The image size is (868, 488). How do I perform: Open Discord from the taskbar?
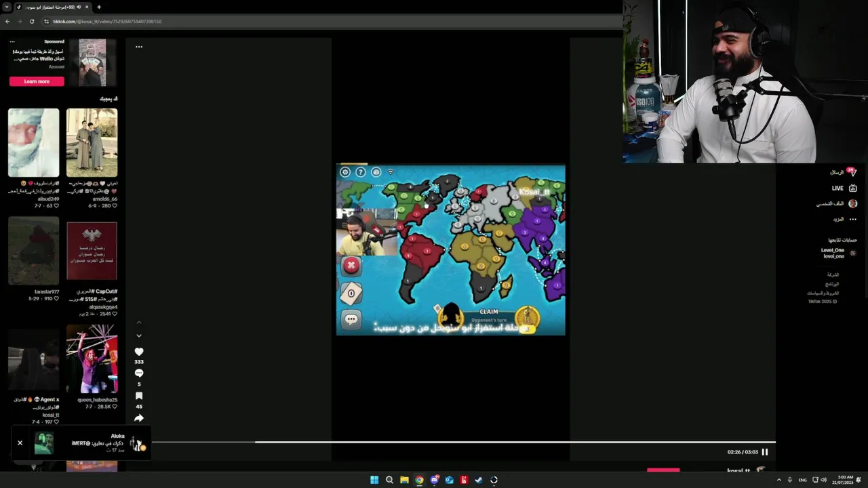pos(434,480)
